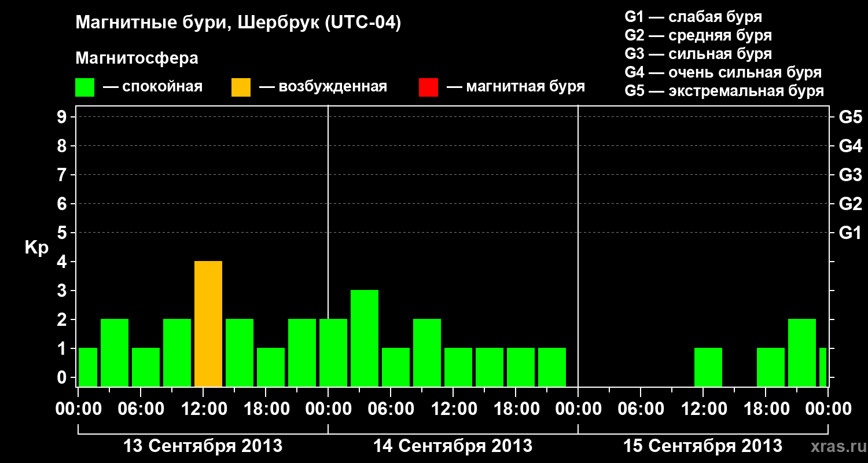
Task: Click the '13 Сентября 2013' date label
Action: click(203, 446)
